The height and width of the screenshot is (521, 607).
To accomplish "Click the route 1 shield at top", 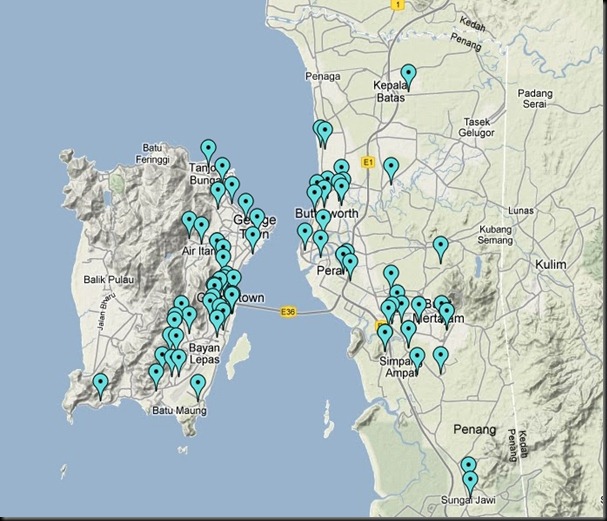I will pyautogui.click(x=397, y=5).
